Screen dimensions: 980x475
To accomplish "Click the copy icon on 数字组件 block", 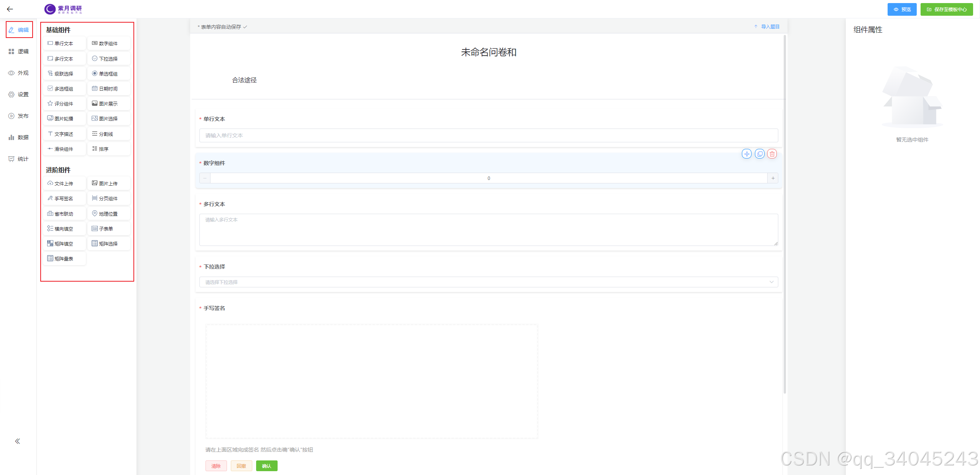I will tap(759, 154).
